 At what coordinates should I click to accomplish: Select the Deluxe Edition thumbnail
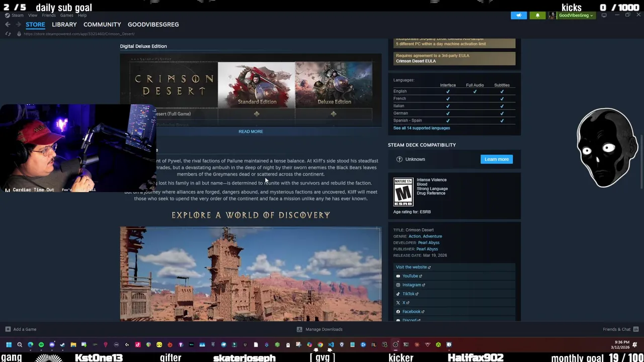pyautogui.click(x=334, y=85)
